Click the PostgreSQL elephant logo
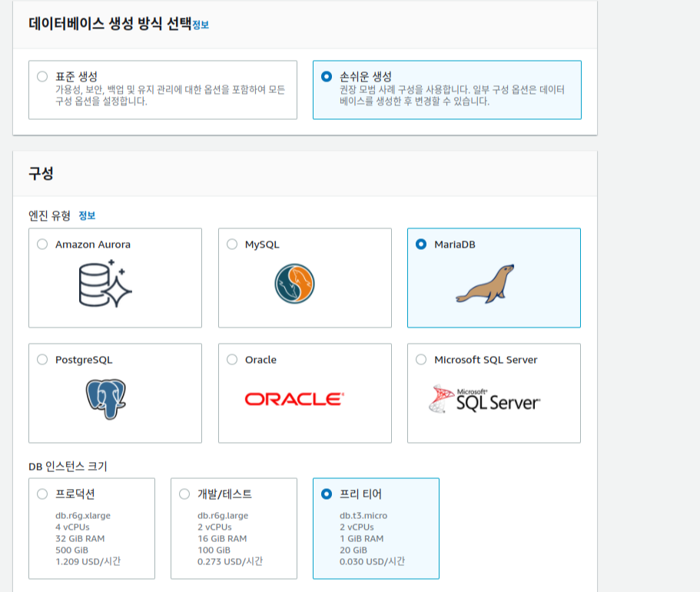 [106, 399]
